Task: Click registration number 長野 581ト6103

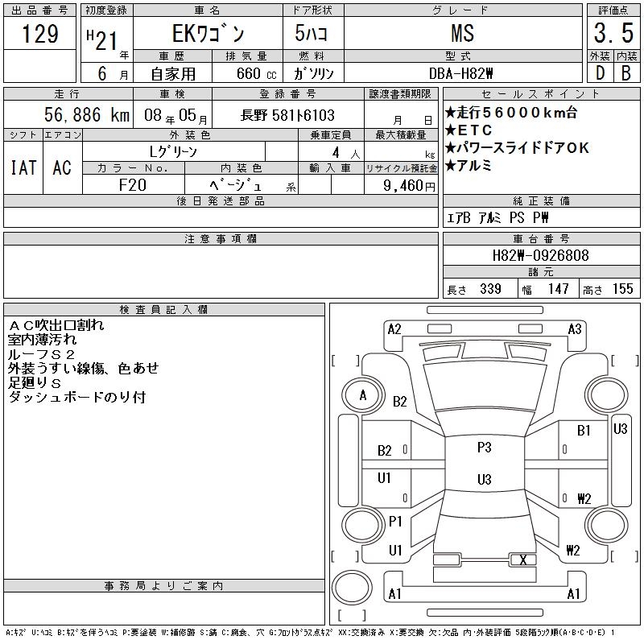Action: coord(287,115)
